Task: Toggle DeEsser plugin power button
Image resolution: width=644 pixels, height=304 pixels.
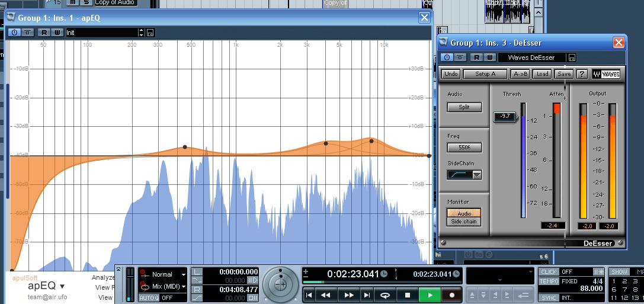Action: pos(447,57)
